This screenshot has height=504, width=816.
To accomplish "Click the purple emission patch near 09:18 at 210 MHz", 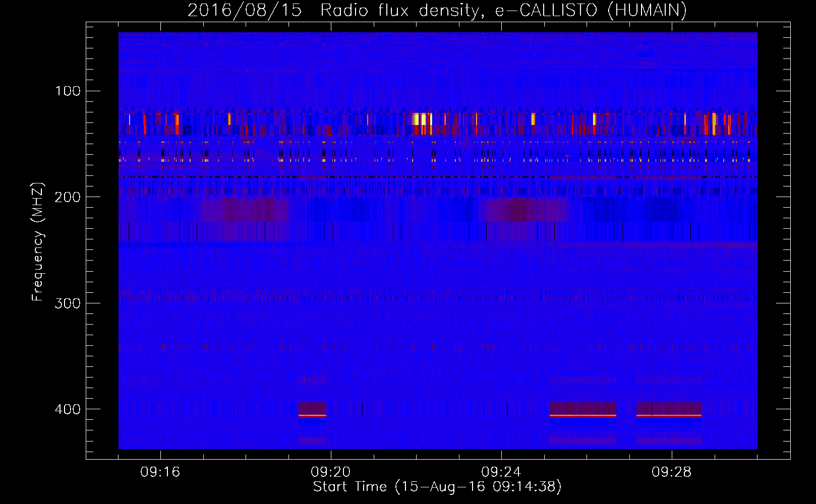I will click(x=245, y=210).
